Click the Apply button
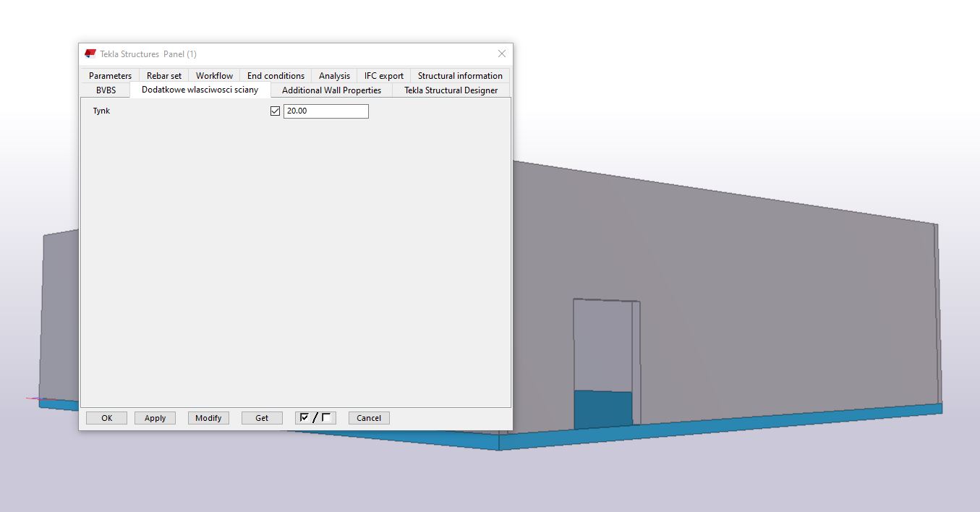980x512 pixels. click(x=155, y=418)
